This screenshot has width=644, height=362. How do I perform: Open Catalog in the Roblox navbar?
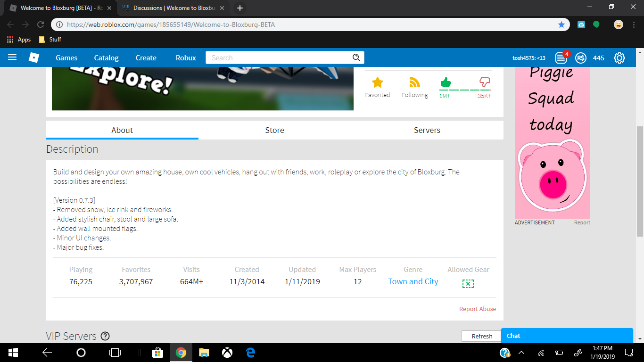pyautogui.click(x=107, y=58)
